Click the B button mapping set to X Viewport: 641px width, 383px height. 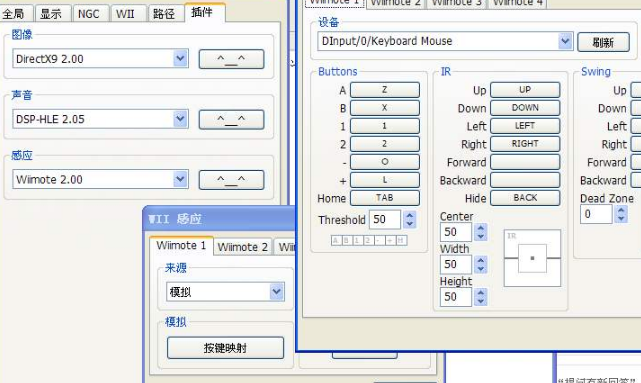click(385, 108)
